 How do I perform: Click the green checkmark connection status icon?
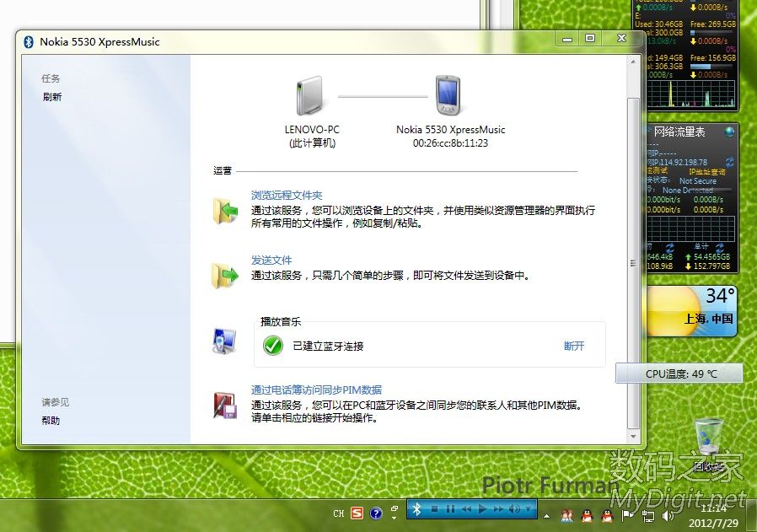click(273, 346)
